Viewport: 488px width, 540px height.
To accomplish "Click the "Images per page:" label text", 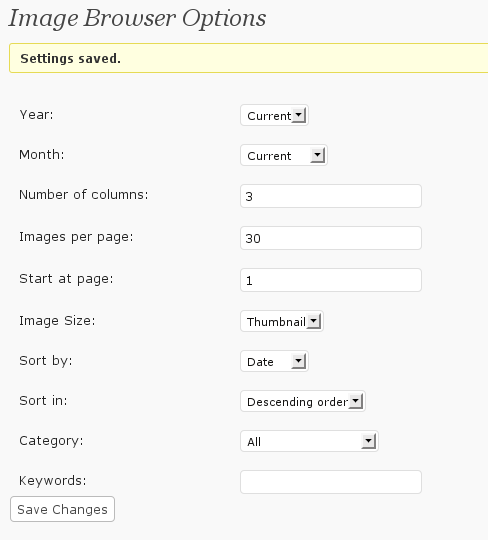I will pyautogui.click(x=76, y=237).
